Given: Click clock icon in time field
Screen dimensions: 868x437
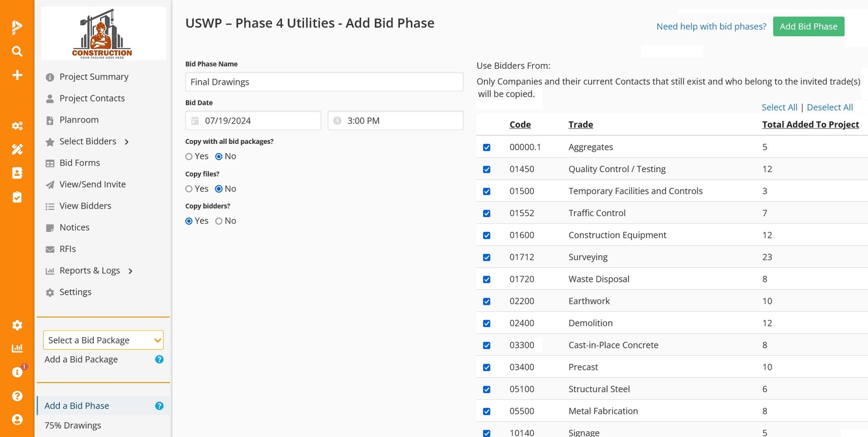Looking at the screenshot, I should [x=337, y=120].
